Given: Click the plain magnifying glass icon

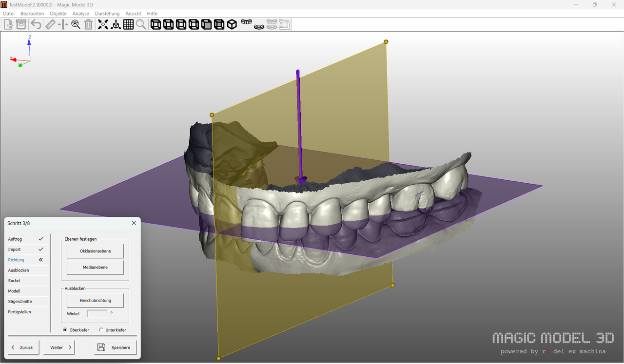Looking at the screenshot, I should [141, 24].
